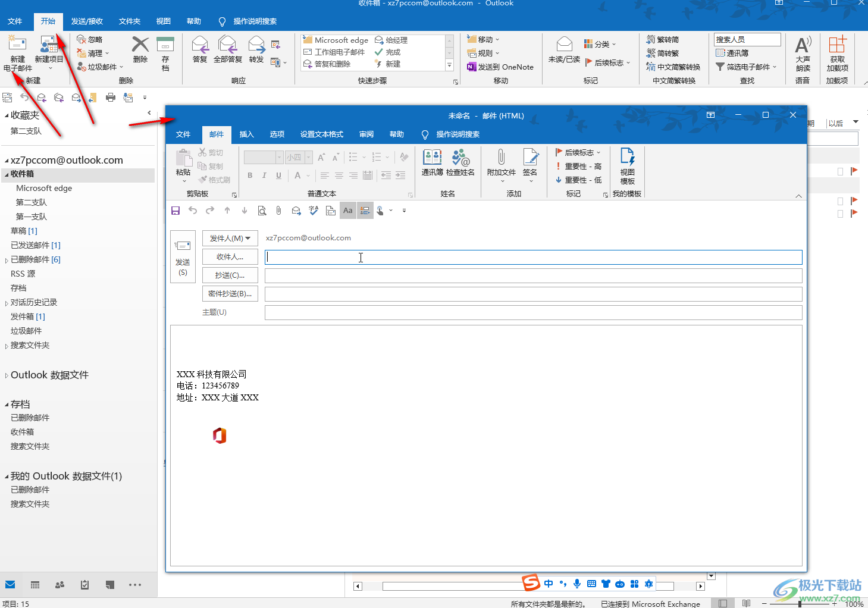The height and width of the screenshot is (608, 868).
Task: Click the Get Add-ins icon
Action: pyautogui.click(x=837, y=44)
